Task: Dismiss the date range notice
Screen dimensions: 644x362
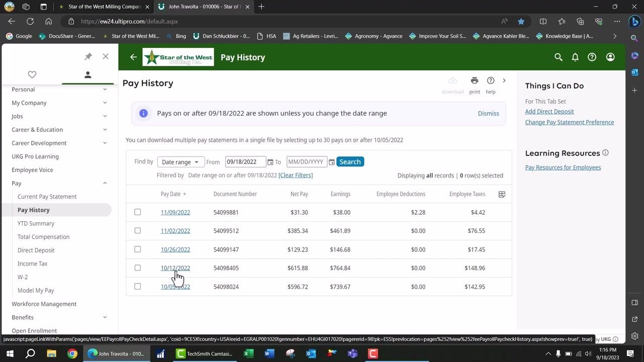Action: [489, 113]
